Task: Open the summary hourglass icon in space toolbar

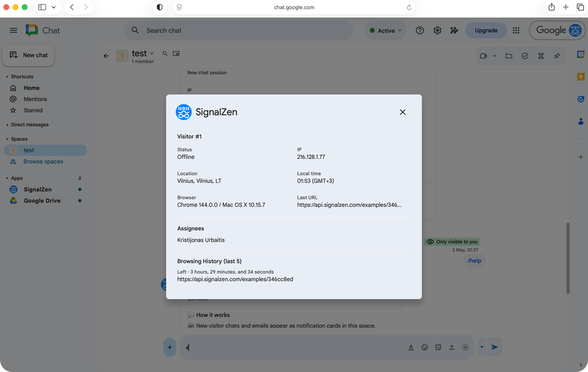Action: click(x=541, y=56)
